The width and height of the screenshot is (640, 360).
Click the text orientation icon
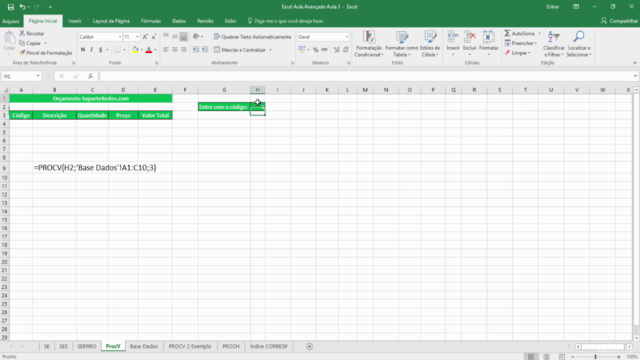coord(196,37)
